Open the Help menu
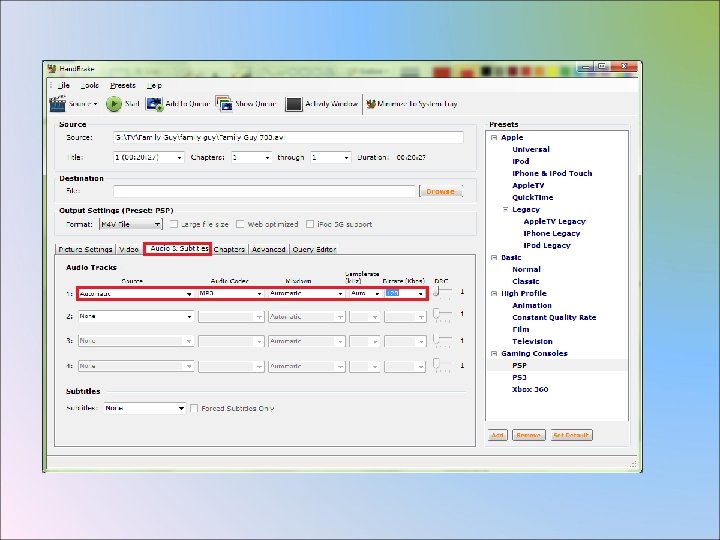This screenshot has height=540, width=720. pyautogui.click(x=155, y=85)
